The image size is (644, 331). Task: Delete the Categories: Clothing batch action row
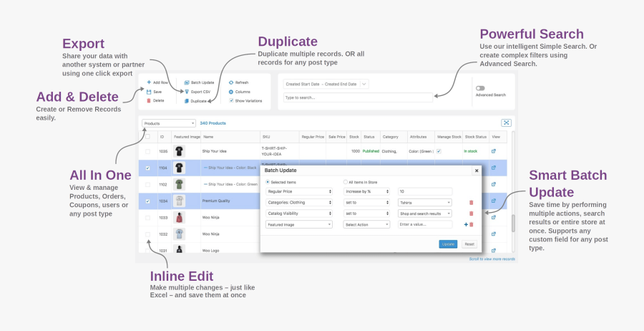coord(471,203)
